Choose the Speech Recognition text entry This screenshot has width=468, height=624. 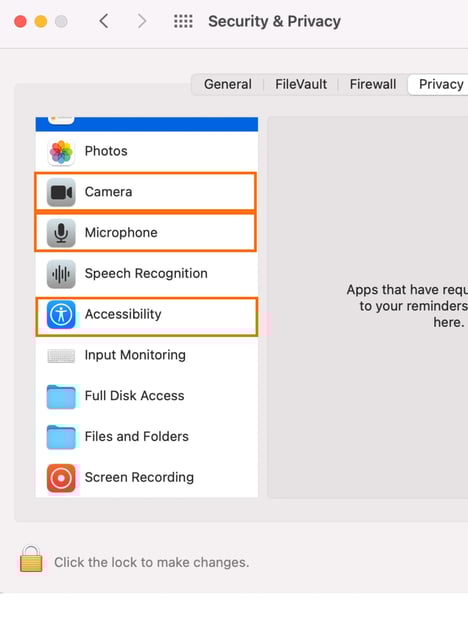146,274
